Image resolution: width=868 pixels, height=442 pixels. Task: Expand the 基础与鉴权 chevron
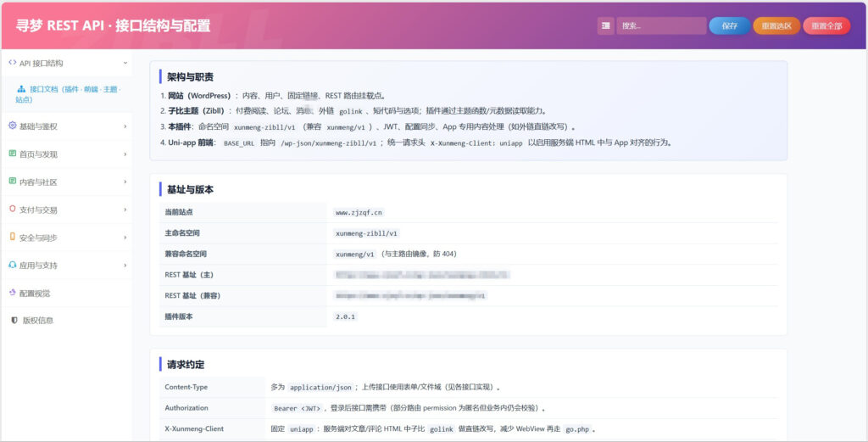pyautogui.click(x=125, y=126)
